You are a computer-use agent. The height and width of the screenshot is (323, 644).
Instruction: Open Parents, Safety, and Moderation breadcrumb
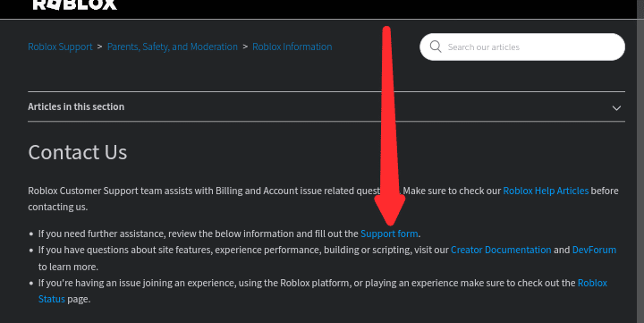173,47
